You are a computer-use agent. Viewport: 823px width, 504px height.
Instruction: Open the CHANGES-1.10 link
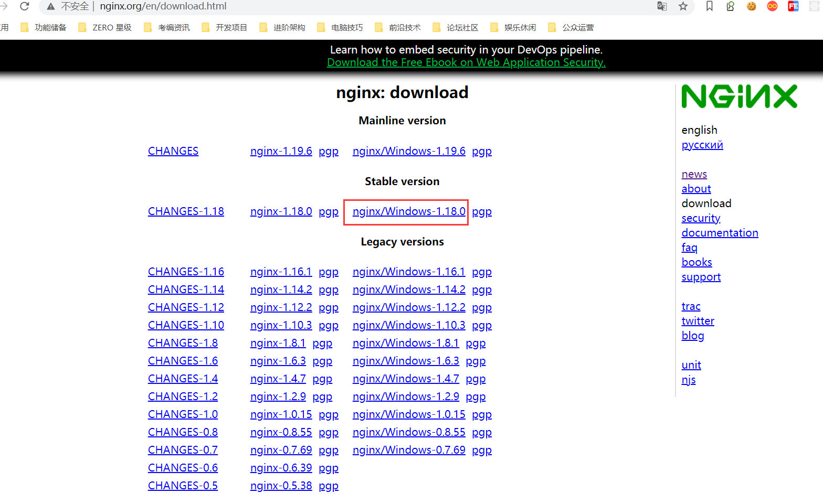[x=186, y=325]
